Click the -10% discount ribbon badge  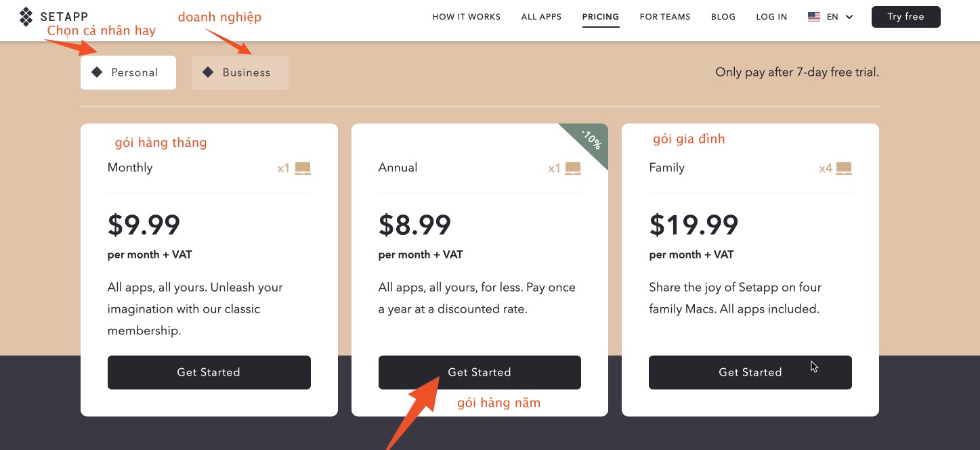pyautogui.click(x=590, y=141)
